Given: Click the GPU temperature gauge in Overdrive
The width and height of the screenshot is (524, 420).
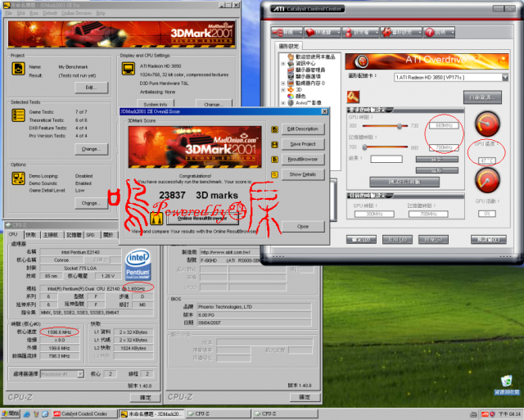Looking at the screenshot, I should tap(487, 124).
